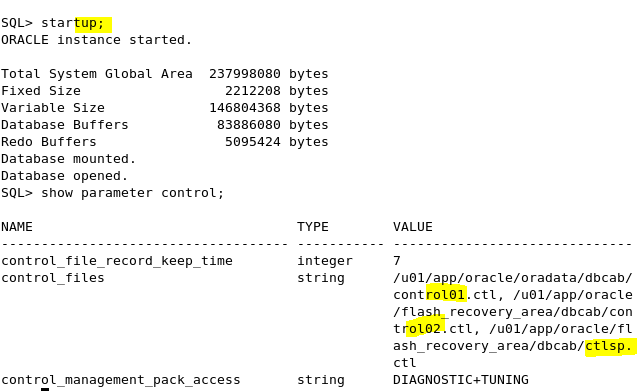Click the control_files parameter name

[x=53, y=278]
